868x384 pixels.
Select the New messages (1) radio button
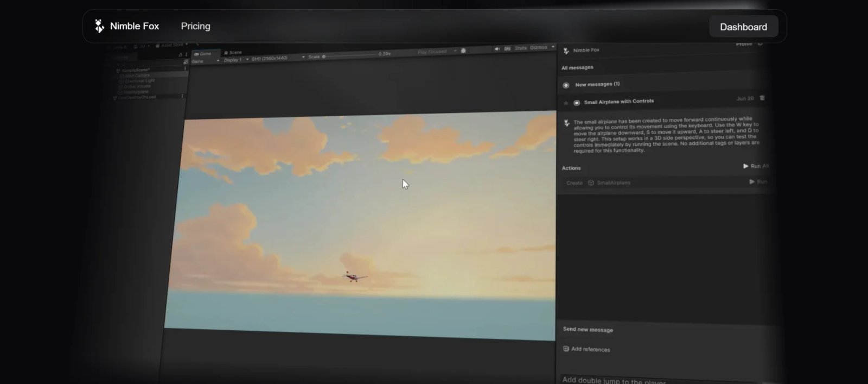tap(566, 85)
